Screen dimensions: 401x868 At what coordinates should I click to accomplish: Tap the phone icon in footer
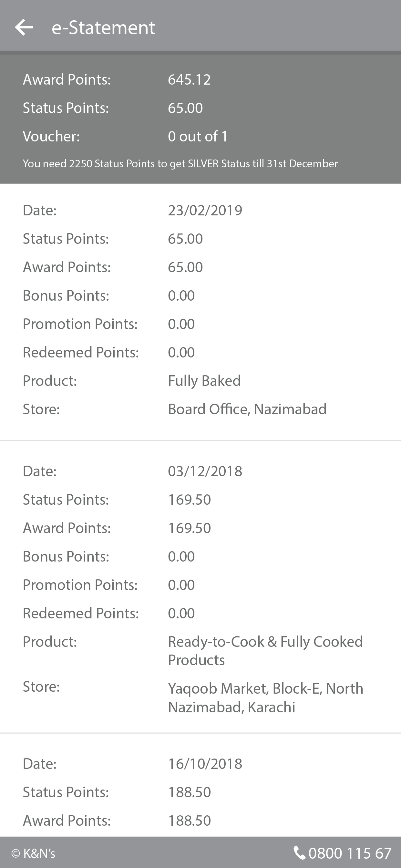pyautogui.click(x=299, y=853)
